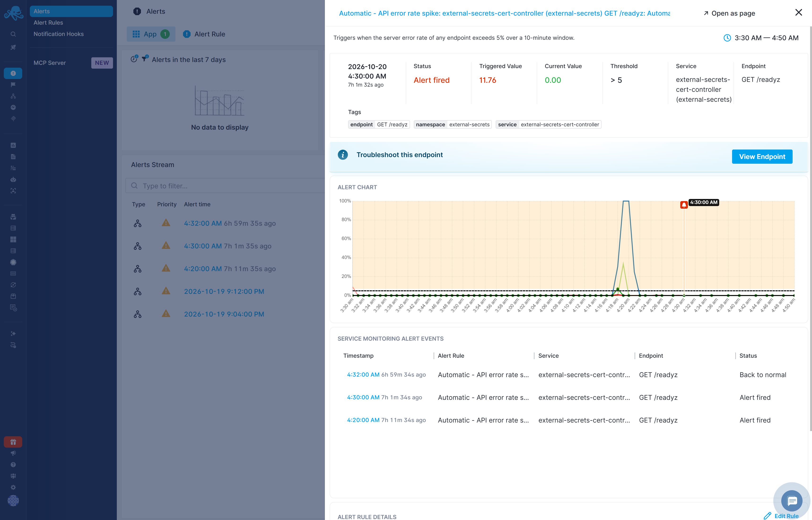Close the alert details panel
The width and height of the screenshot is (812, 520).
coord(799,13)
